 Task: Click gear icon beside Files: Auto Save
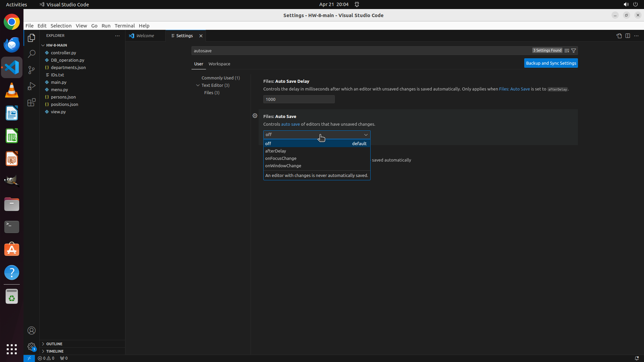click(255, 116)
